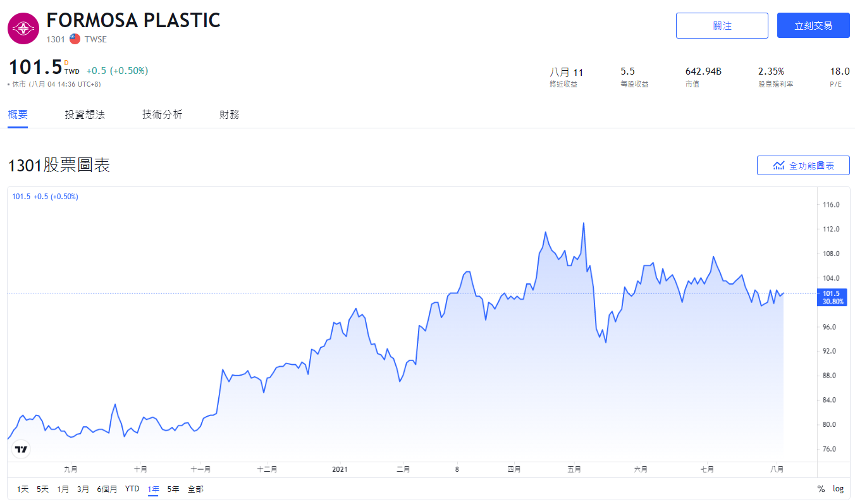Open the 技術分析 technicals tab
855x504 pixels.
tap(162, 114)
